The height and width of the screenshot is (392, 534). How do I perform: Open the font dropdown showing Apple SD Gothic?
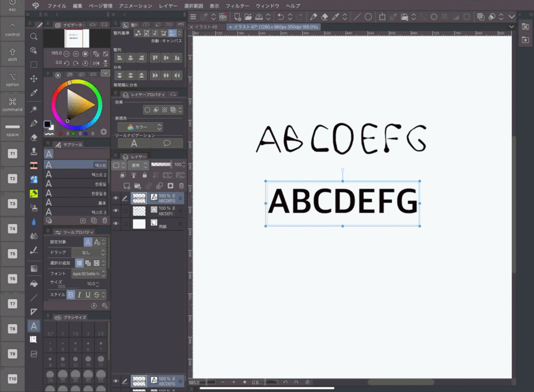click(x=88, y=274)
